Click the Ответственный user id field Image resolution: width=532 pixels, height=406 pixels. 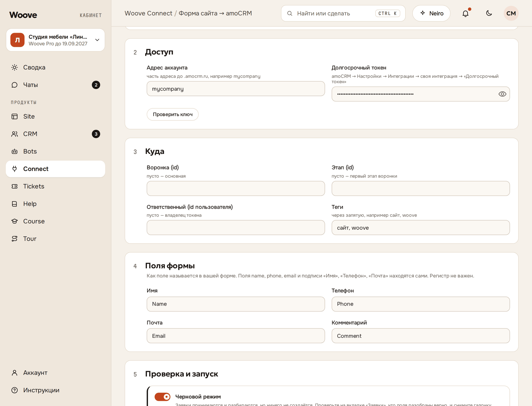click(x=236, y=228)
